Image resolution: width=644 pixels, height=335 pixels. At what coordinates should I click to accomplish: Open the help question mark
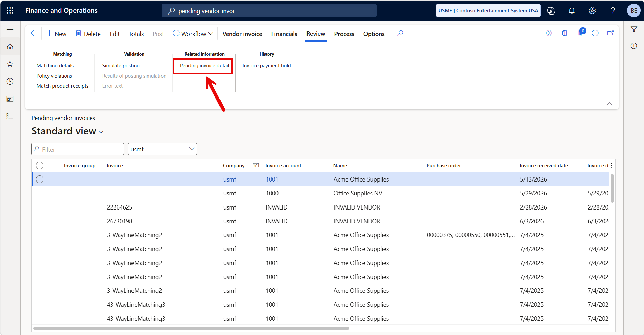pyautogui.click(x=613, y=11)
